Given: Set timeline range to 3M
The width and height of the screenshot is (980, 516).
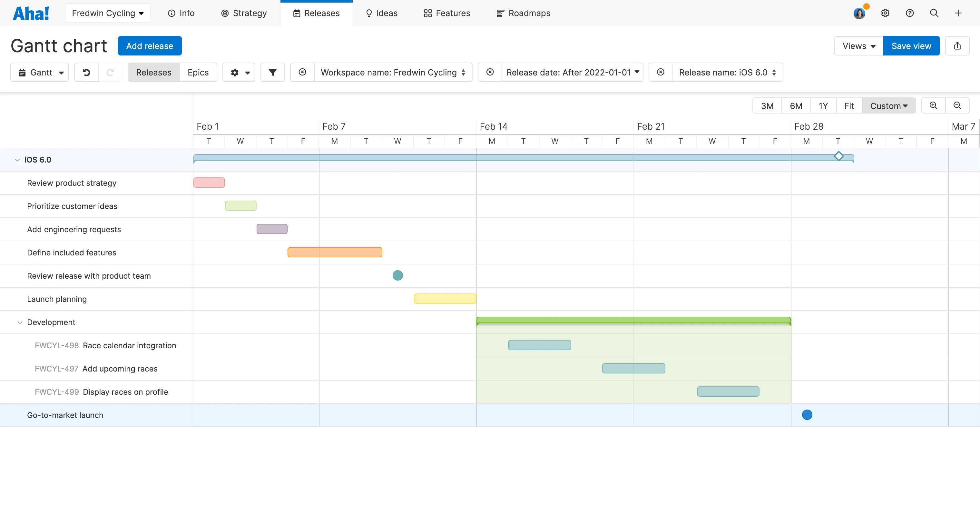Looking at the screenshot, I should tap(767, 106).
